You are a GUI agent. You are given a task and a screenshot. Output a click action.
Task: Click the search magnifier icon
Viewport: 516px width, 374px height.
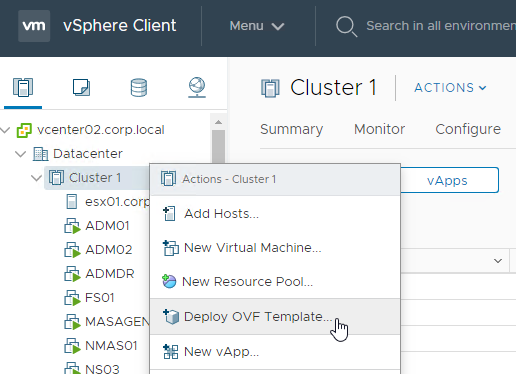[346, 26]
